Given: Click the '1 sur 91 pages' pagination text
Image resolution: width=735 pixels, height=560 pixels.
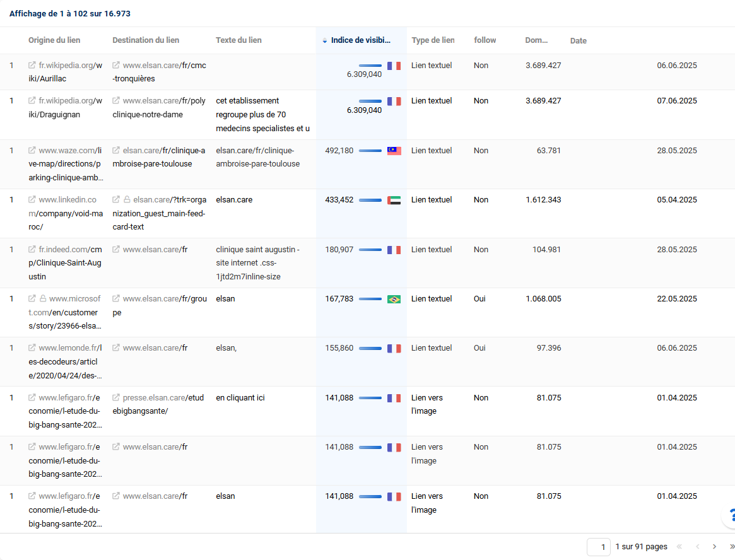Looking at the screenshot, I should pos(641,546).
